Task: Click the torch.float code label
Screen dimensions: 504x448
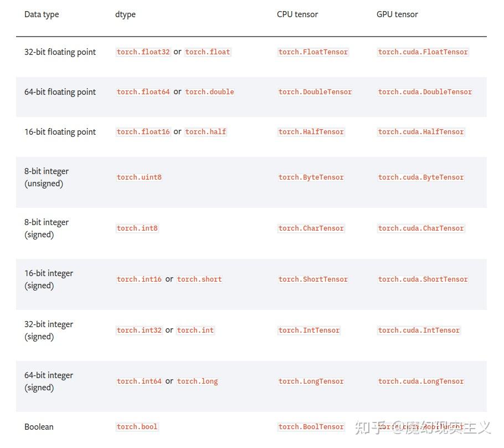Action: pyautogui.click(x=208, y=52)
